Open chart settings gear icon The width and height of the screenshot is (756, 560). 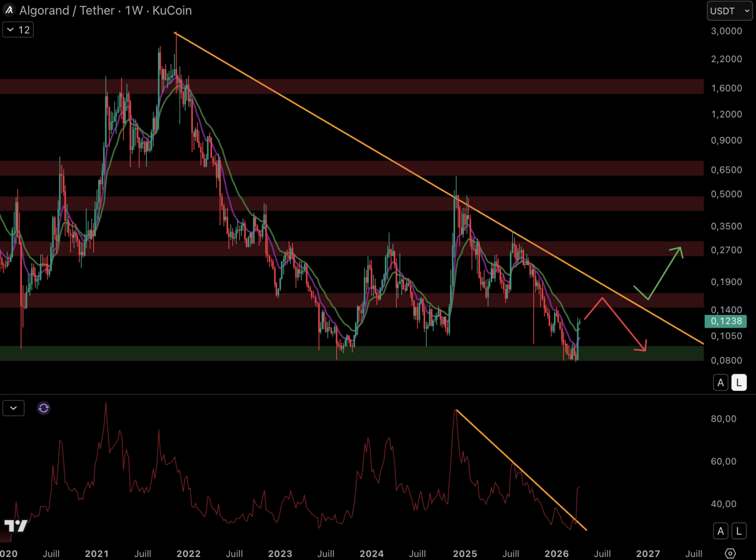pos(730,553)
